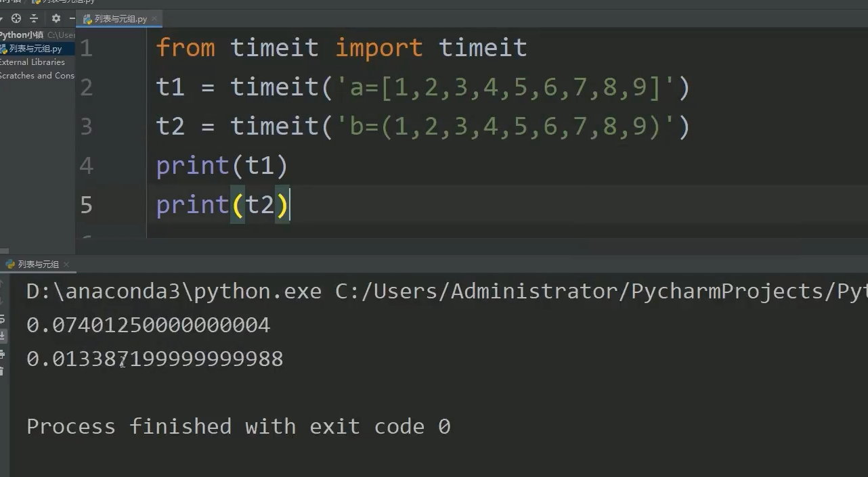Expand the External Libraries node
The width and height of the screenshot is (868, 477).
32,62
